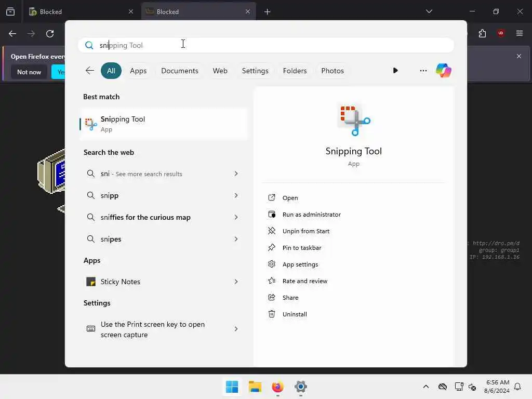
Task: Open Settings gear on the taskbar
Action: click(x=301, y=387)
